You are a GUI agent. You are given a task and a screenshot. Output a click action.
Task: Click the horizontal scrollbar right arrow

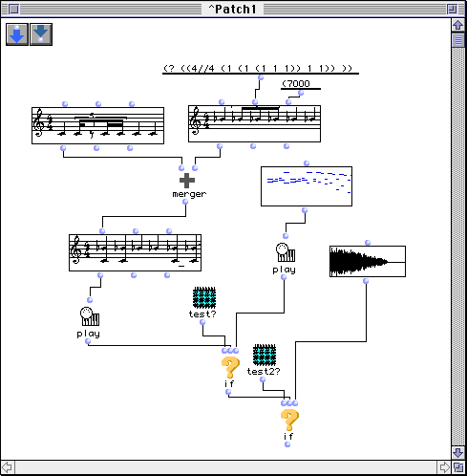(x=444, y=467)
